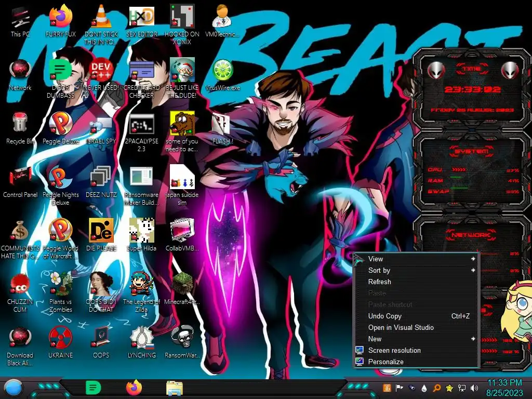The width and height of the screenshot is (532, 399).
Task: Select the DIE PLEASE icon
Action: pos(101,235)
